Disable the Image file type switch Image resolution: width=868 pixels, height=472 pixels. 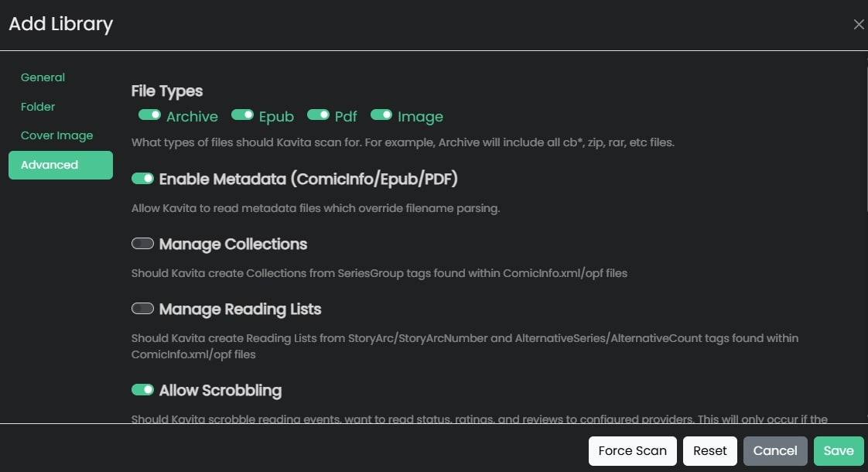tap(381, 115)
